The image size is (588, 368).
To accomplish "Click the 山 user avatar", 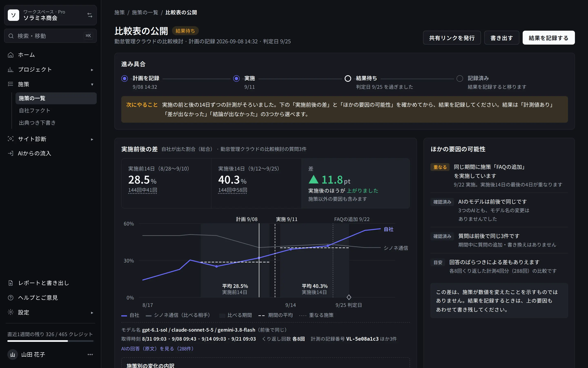I will click(13, 355).
